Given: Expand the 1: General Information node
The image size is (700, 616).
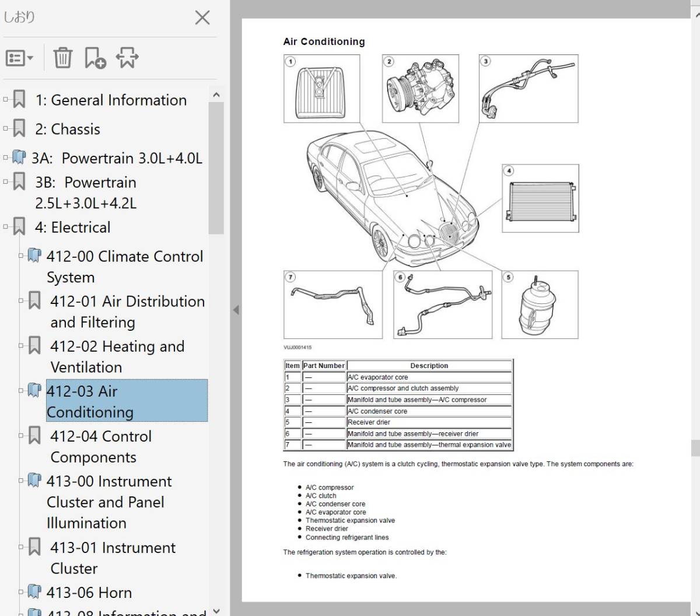Looking at the screenshot, I should click(6, 100).
